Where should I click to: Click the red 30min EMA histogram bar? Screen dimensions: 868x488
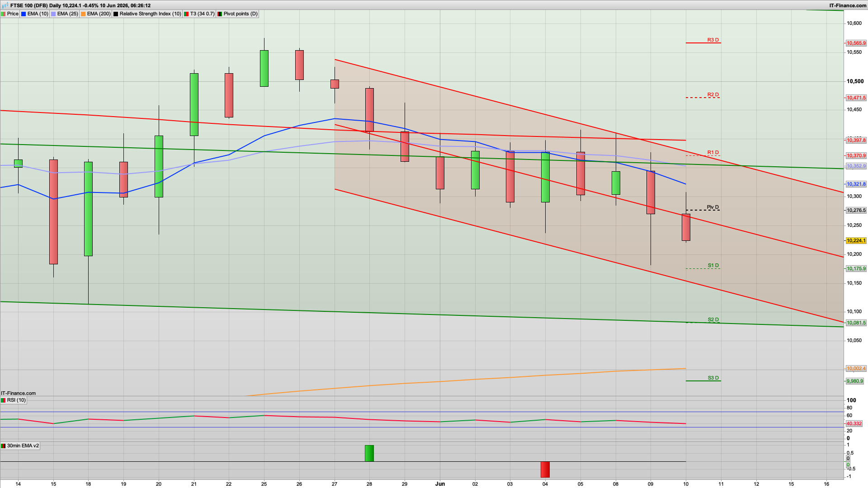pos(545,469)
